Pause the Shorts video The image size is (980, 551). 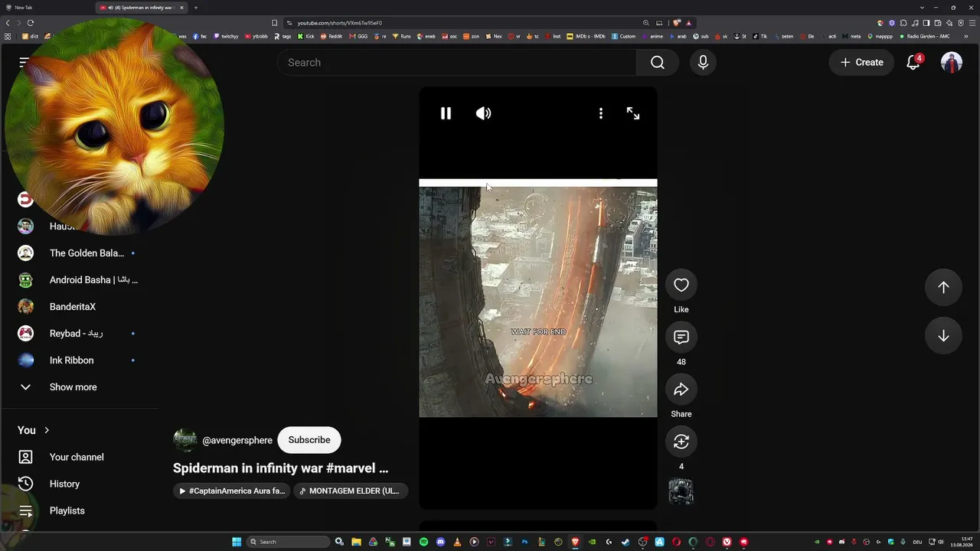pyautogui.click(x=446, y=113)
